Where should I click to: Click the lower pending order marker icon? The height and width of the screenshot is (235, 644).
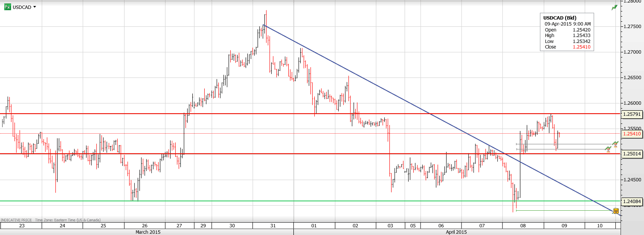(608, 149)
